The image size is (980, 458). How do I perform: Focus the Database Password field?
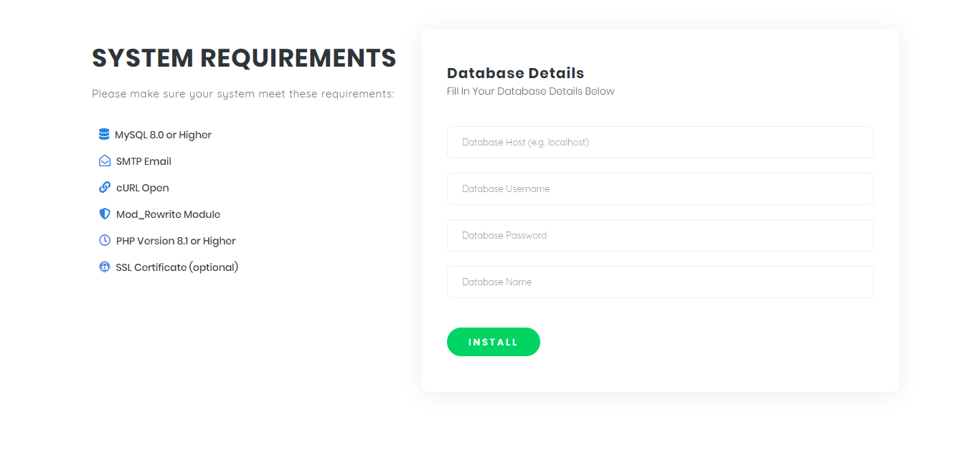(x=660, y=235)
